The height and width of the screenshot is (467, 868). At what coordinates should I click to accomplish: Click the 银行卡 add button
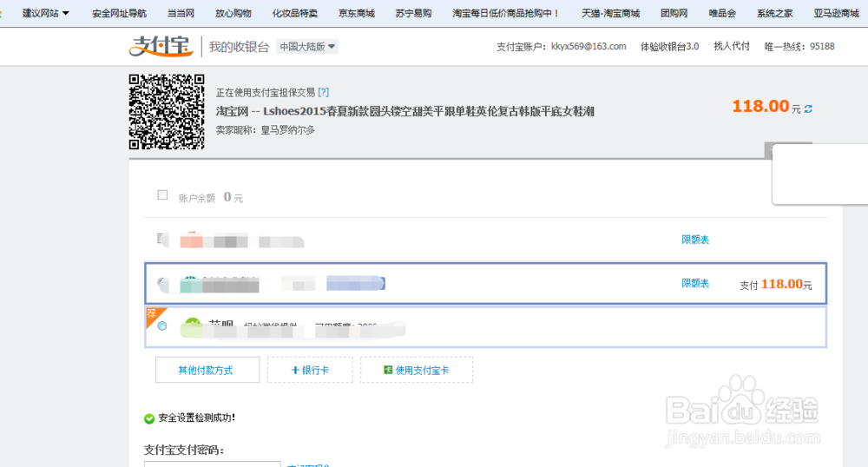[310, 370]
